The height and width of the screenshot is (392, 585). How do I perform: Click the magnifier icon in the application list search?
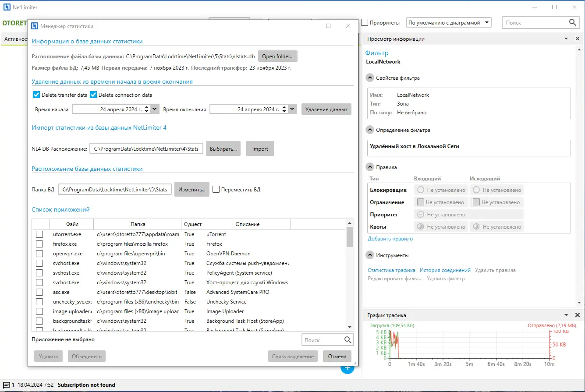click(348, 340)
